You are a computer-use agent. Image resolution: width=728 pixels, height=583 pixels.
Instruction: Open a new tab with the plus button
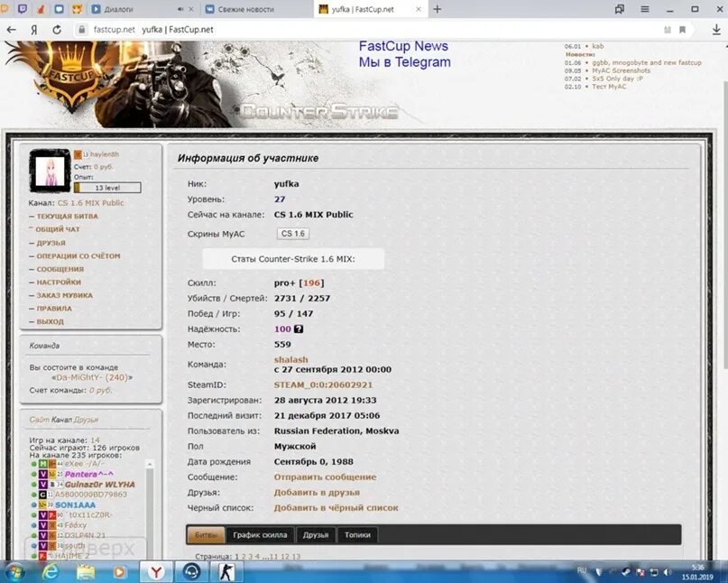click(437, 9)
